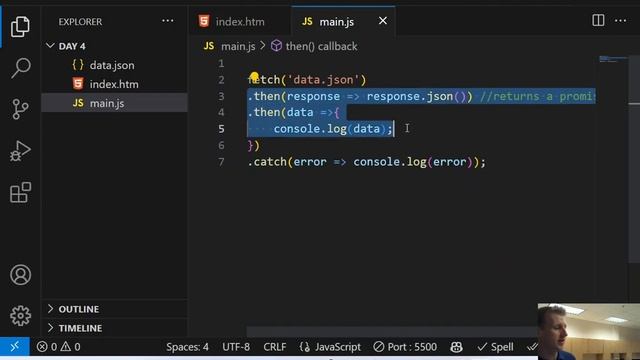Open the Search view in activity bar
This screenshot has height=360, width=640.
coord(20,68)
